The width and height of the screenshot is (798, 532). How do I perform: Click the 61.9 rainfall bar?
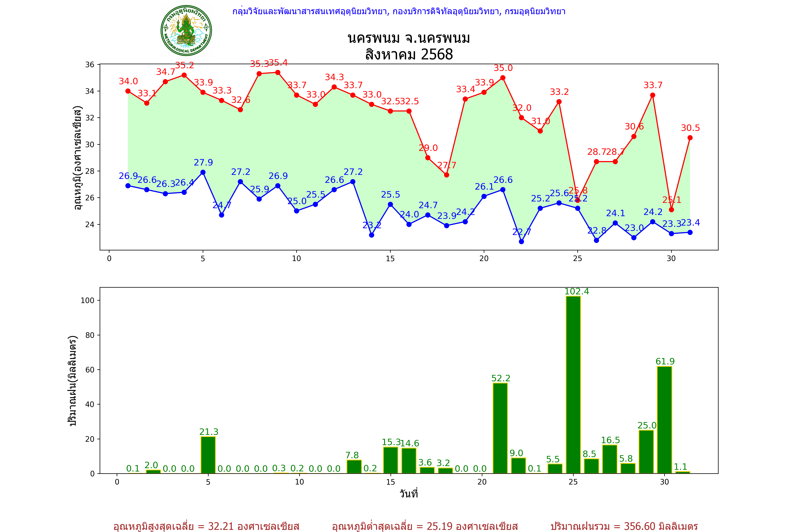pyautogui.click(x=664, y=420)
